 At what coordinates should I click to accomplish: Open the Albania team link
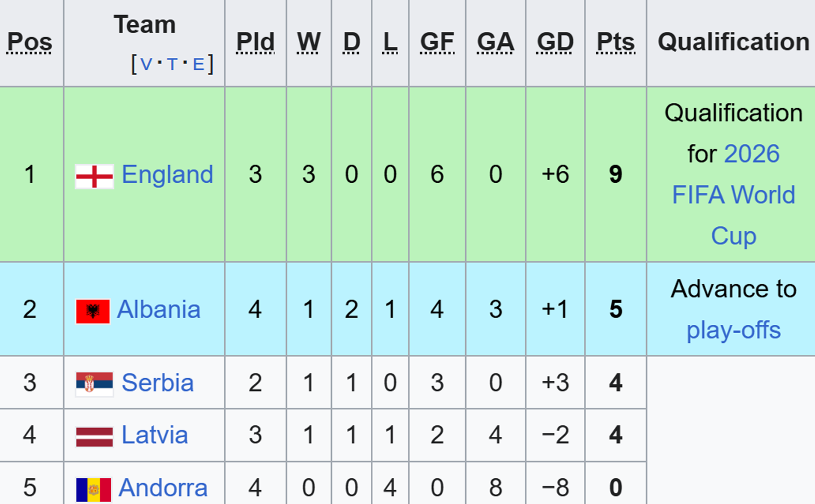[158, 309]
